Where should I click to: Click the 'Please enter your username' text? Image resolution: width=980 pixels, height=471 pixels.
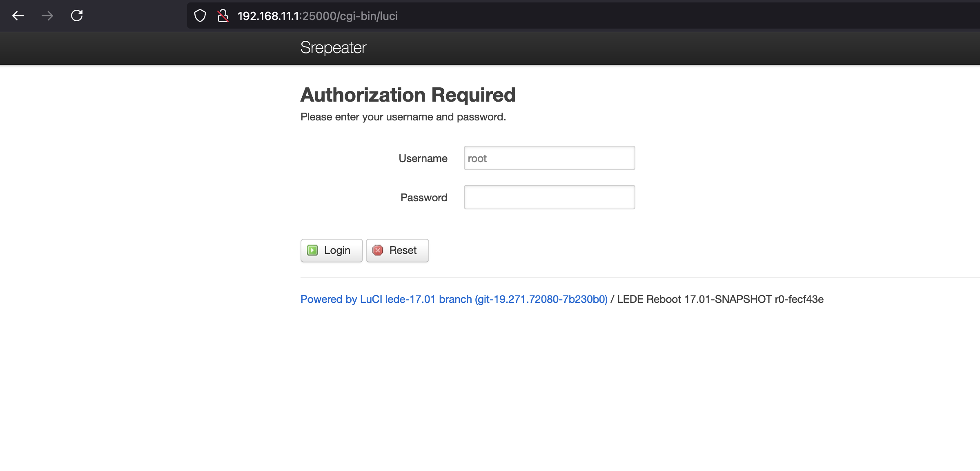403,117
